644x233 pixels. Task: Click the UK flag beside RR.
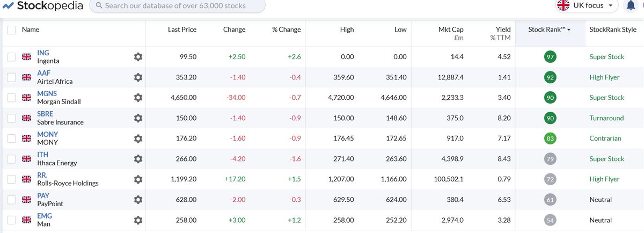point(26,179)
